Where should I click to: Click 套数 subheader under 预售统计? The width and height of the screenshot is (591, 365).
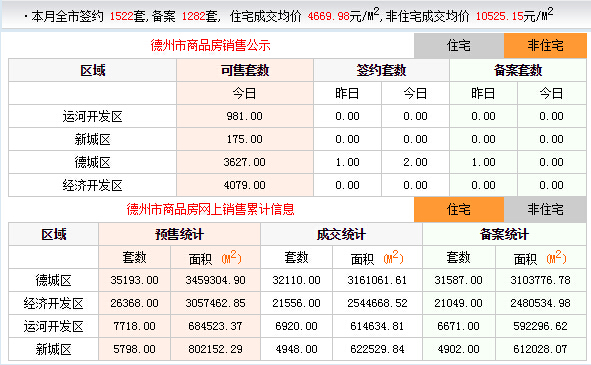point(135,258)
